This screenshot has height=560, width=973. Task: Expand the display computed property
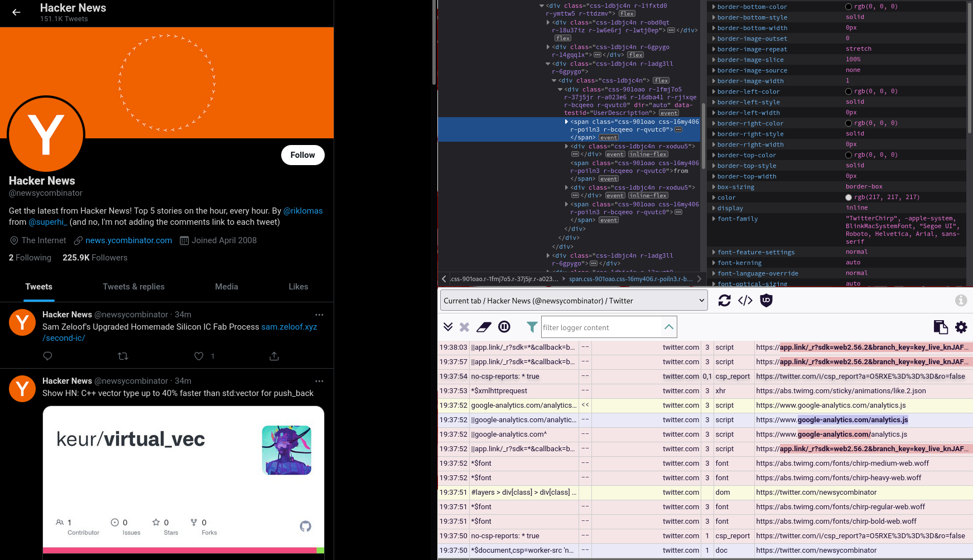tap(714, 208)
